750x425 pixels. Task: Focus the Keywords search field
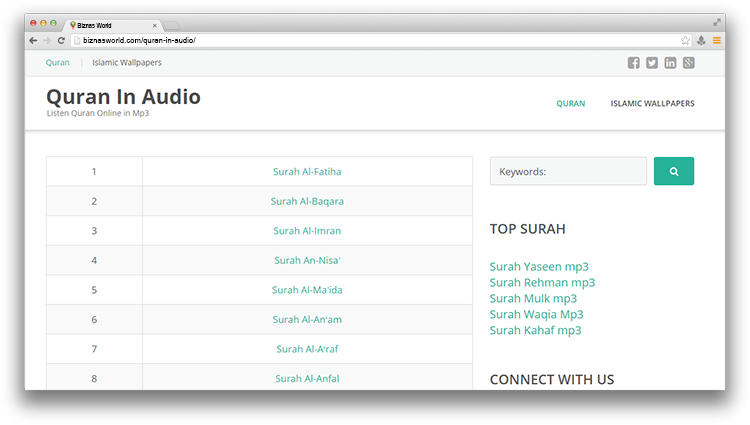(568, 171)
